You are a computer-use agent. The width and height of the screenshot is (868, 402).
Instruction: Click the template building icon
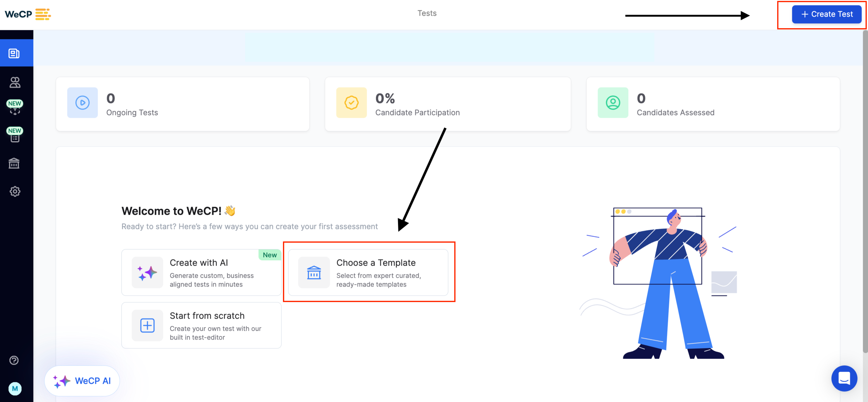314,273
